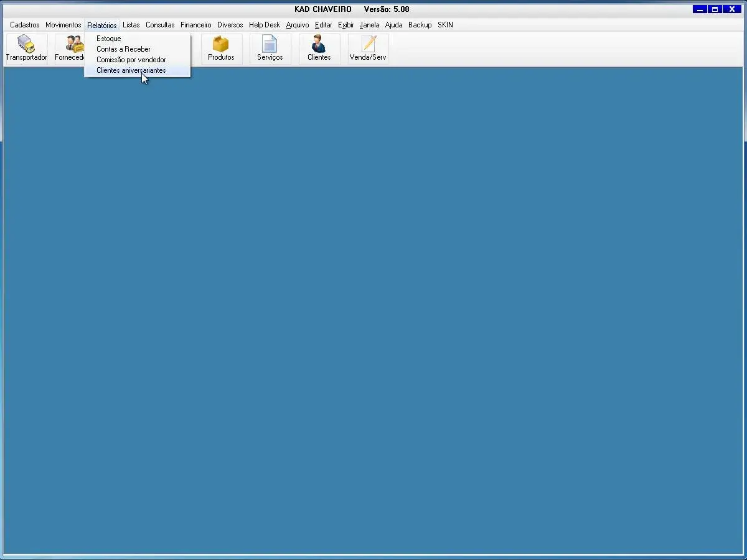Select Estoque from the Relatórios menu
747x560 pixels.
109,39
